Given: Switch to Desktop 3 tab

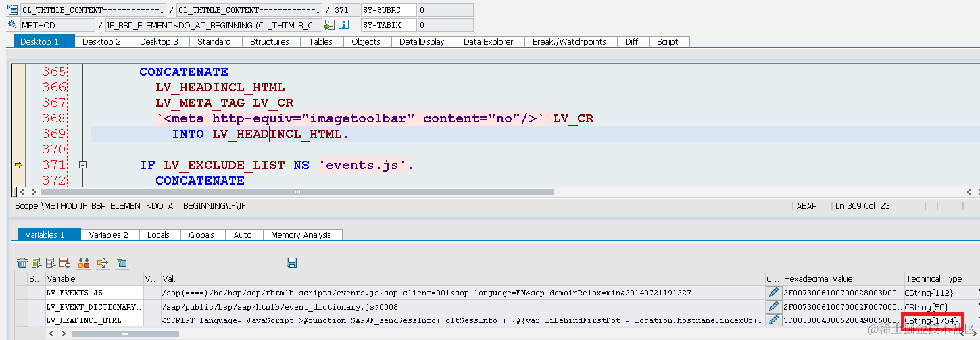Looking at the screenshot, I should pos(160,41).
